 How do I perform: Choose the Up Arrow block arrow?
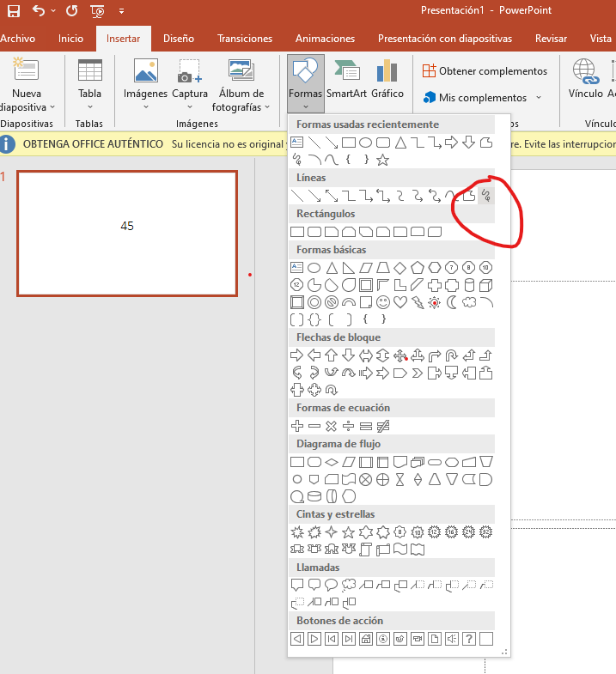point(332,355)
